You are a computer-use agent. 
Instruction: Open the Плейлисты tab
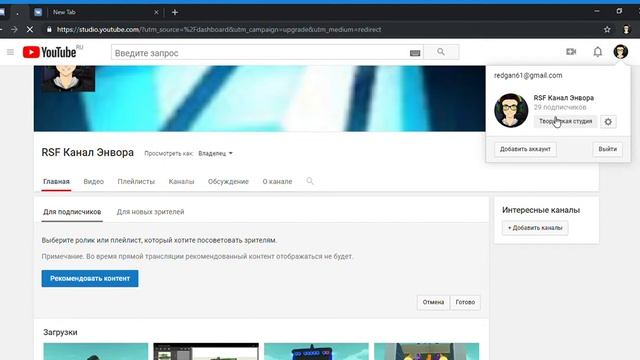136,182
